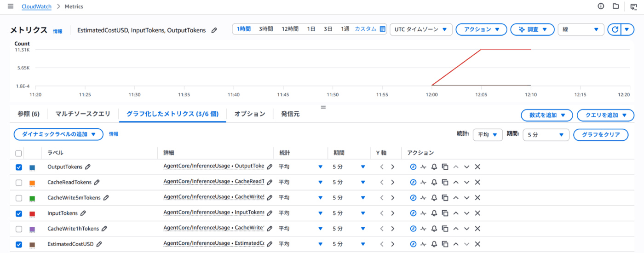Uncheck the OutputTokens metric checkbox
644x253 pixels.
(19, 167)
